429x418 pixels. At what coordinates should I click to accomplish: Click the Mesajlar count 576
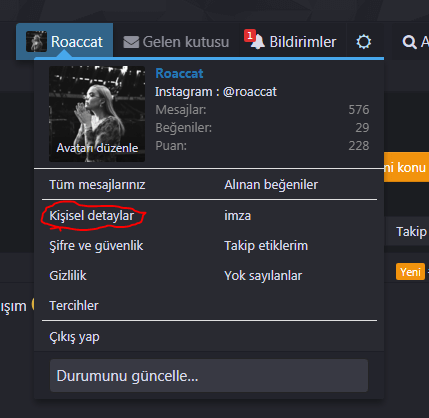359,110
